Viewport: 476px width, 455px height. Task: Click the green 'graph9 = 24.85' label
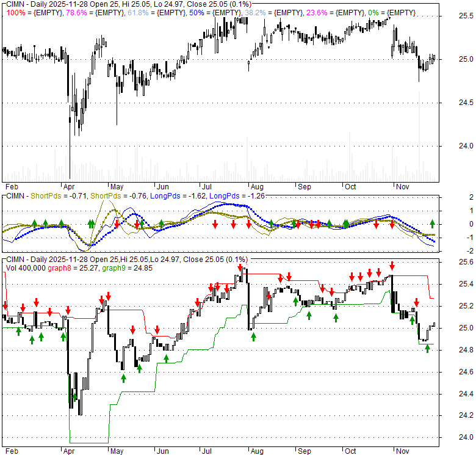coord(127,268)
